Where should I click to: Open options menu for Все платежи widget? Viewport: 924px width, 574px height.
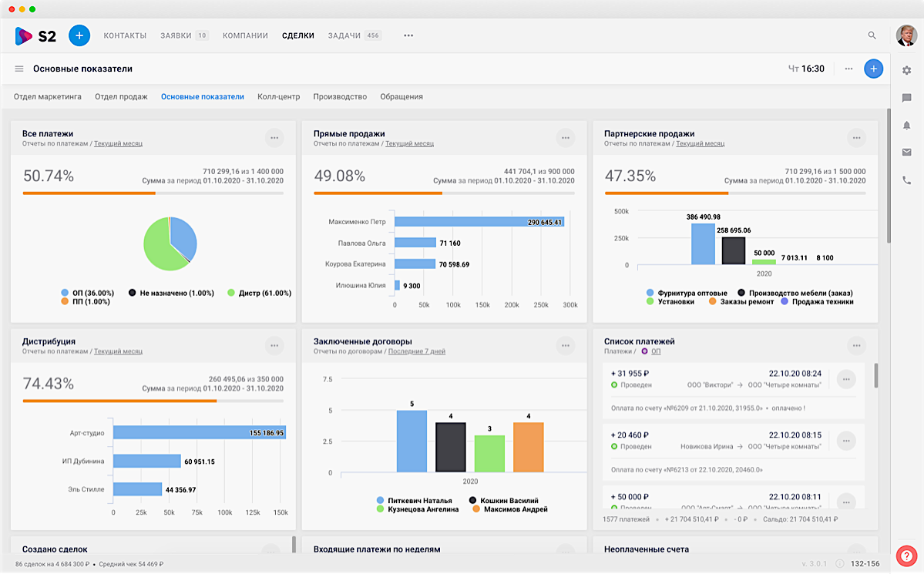click(274, 138)
